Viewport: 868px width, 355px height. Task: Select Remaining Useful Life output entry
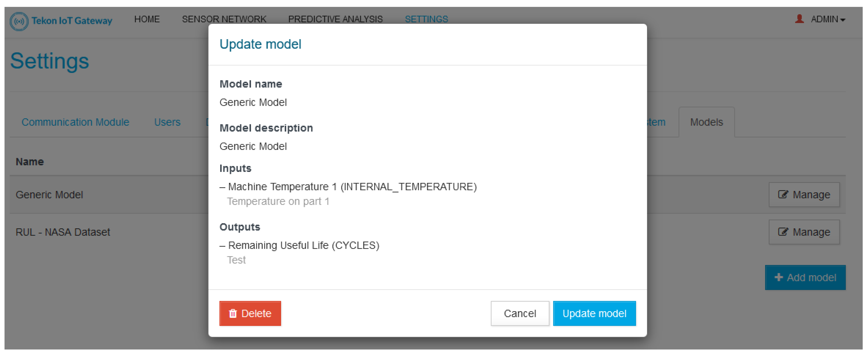click(303, 245)
